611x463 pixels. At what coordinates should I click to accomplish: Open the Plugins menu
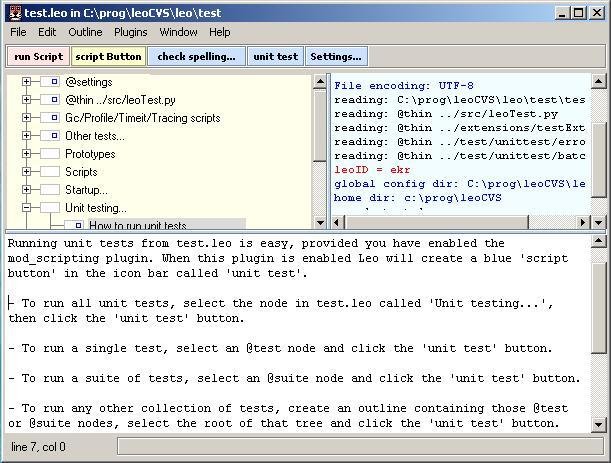click(131, 32)
